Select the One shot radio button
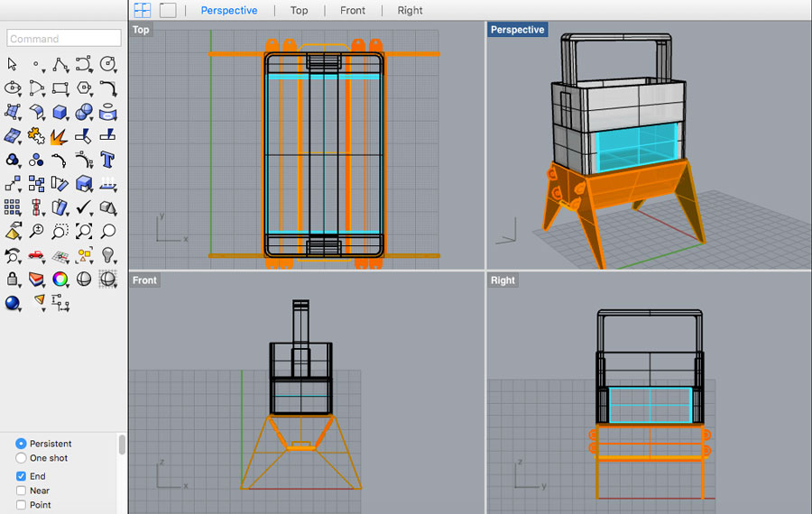Image resolution: width=812 pixels, height=514 pixels. (x=21, y=458)
